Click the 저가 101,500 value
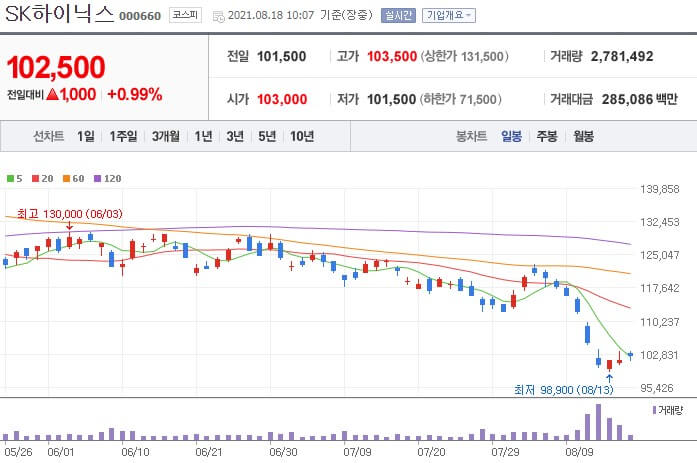 [392, 99]
